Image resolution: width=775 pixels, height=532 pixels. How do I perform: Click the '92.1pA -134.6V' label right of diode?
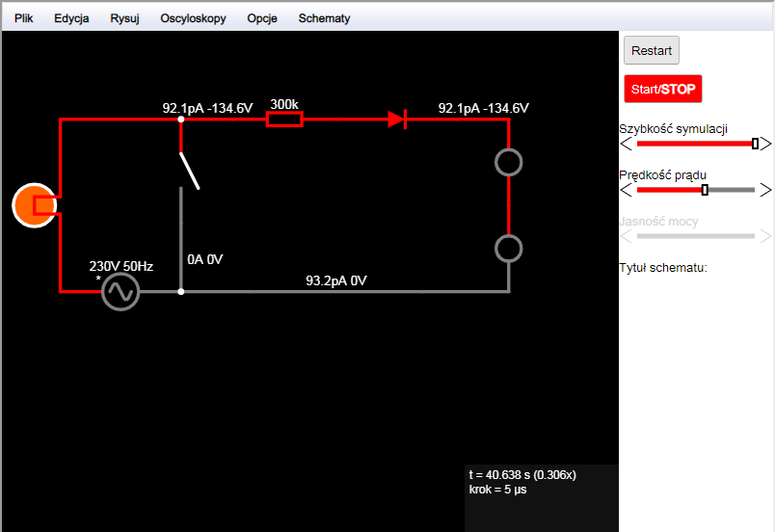[x=483, y=108]
